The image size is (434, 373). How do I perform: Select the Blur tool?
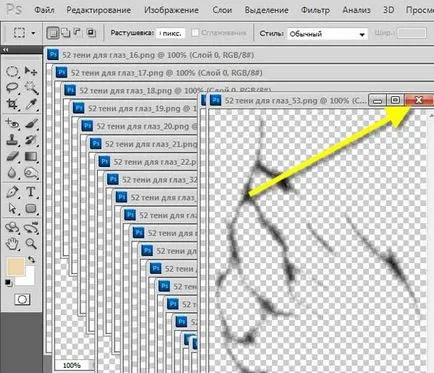tap(12, 173)
